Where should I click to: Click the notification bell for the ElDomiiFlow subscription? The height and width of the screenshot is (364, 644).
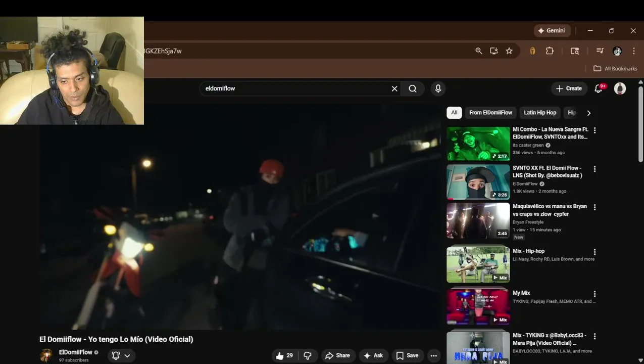pos(116,355)
